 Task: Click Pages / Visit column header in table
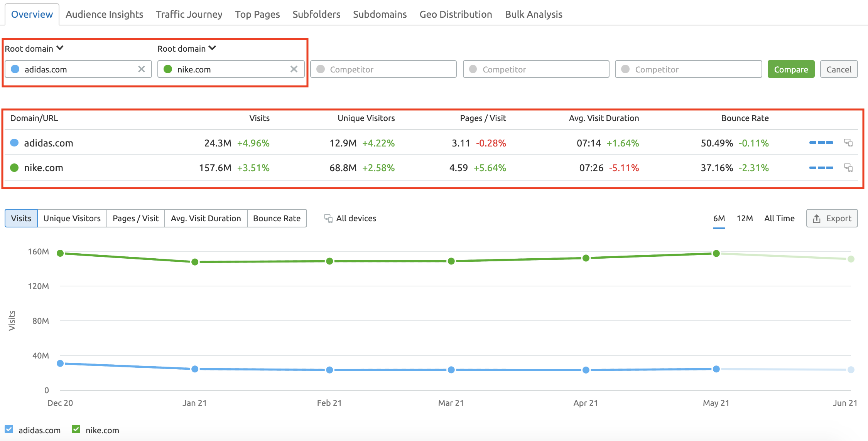483,118
